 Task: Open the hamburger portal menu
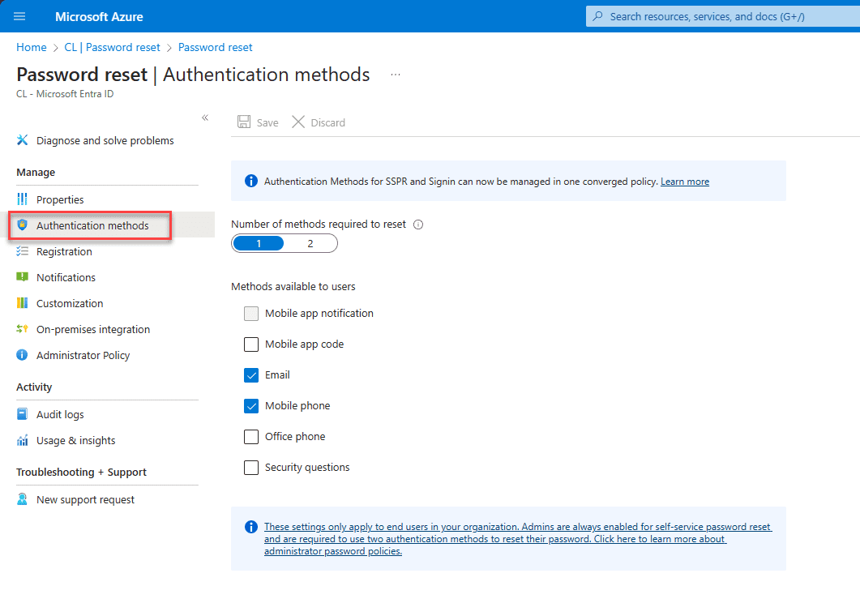click(x=19, y=16)
